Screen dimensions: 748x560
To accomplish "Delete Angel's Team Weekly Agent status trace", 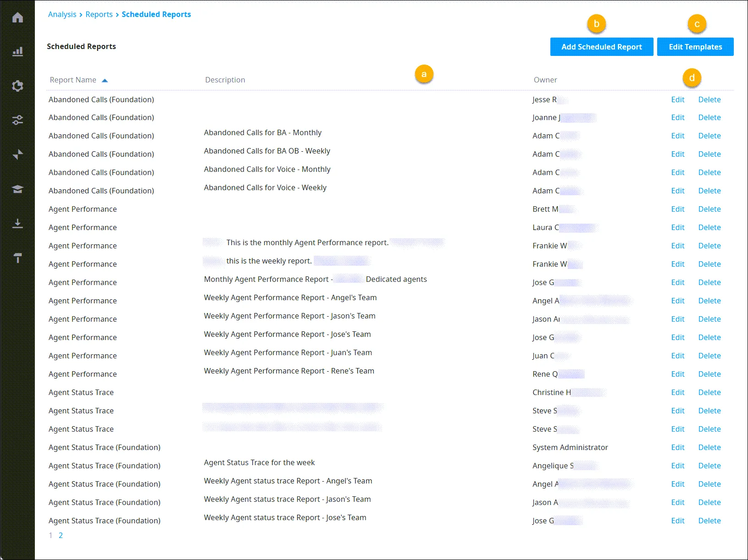I will [x=709, y=484].
